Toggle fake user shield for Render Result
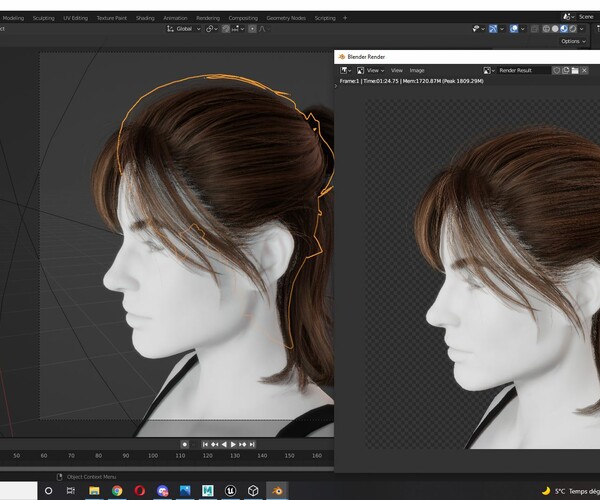This screenshot has width=600, height=500. 556,70
